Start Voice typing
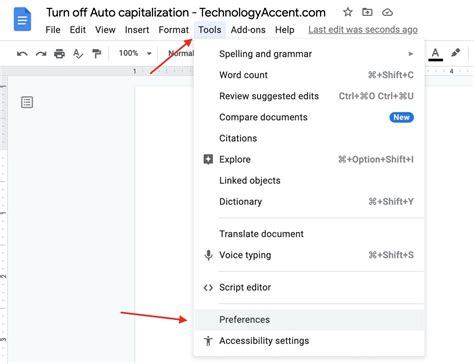 tap(309, 255)
